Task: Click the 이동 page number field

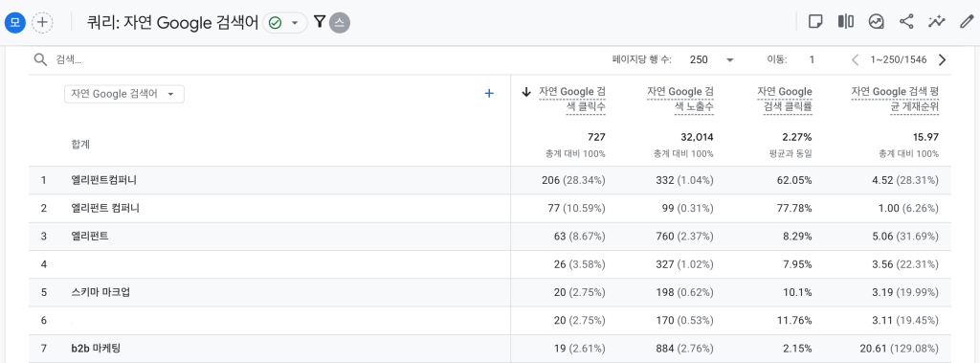Action: (x=812, y=60)
